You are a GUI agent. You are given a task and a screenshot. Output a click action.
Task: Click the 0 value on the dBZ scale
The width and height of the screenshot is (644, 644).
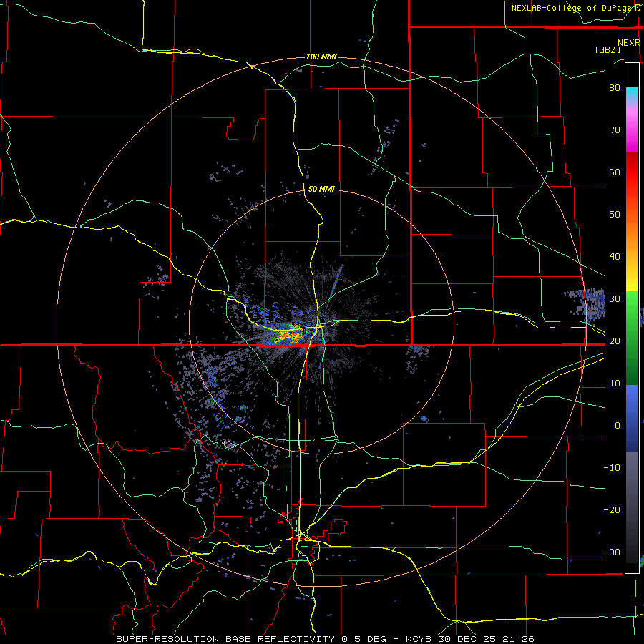tap(618, 426)
